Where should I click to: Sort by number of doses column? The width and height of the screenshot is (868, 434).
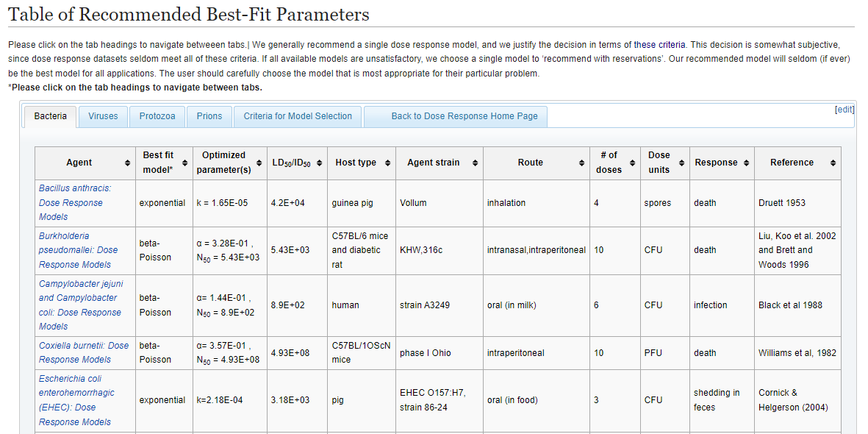pos(633,163)
